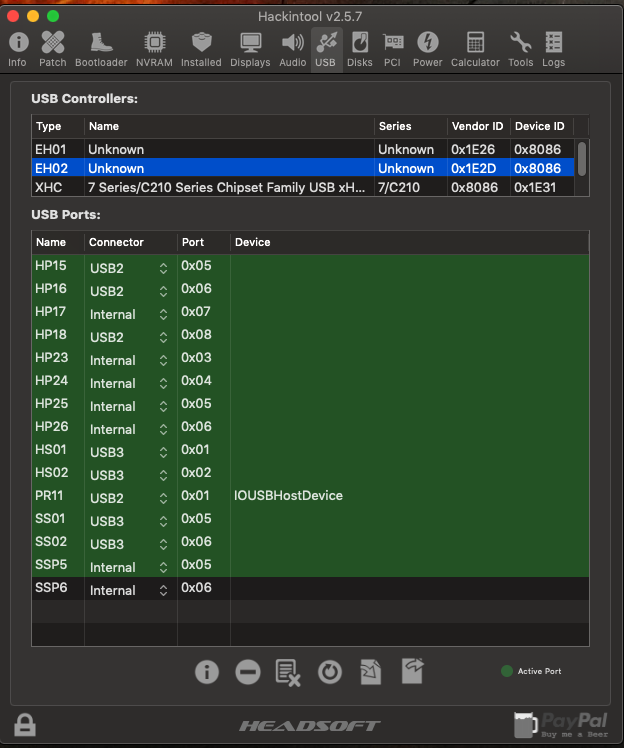This screenshot has height=748, width=624.
Task: Open connector dropdown for SS02
Action: tap(129, 544)
